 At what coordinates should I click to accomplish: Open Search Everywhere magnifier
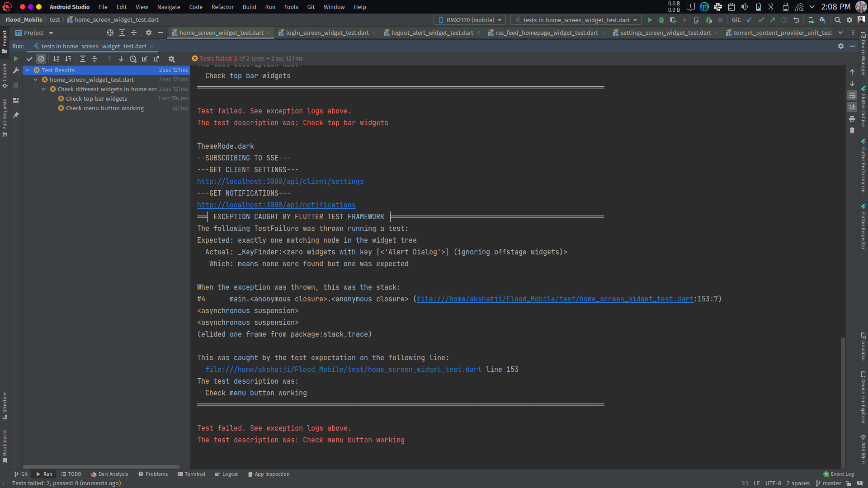coord(838,20)
